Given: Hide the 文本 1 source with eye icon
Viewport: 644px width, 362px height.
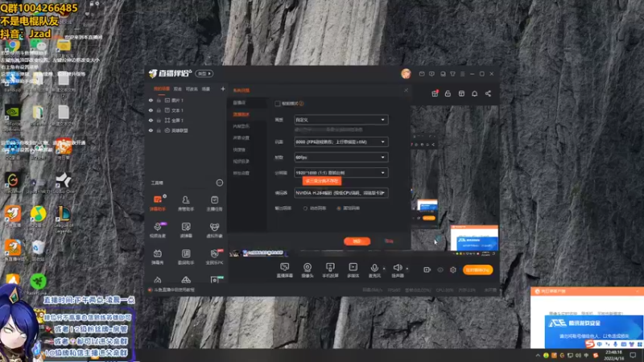Looking at the screenshot, I should [151, 110].
